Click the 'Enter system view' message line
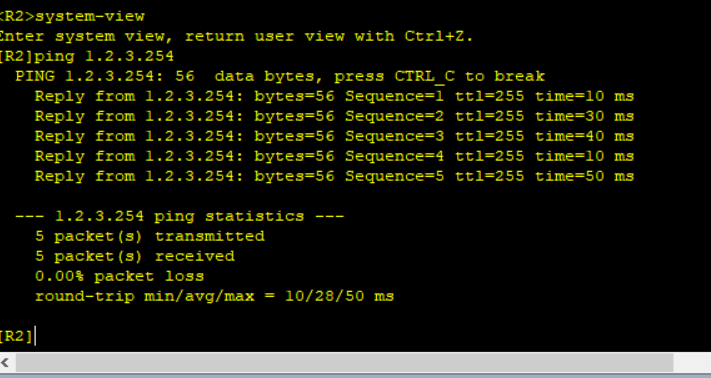The height and width of the screenshot is (378, 711). click(x=236, y=36)
